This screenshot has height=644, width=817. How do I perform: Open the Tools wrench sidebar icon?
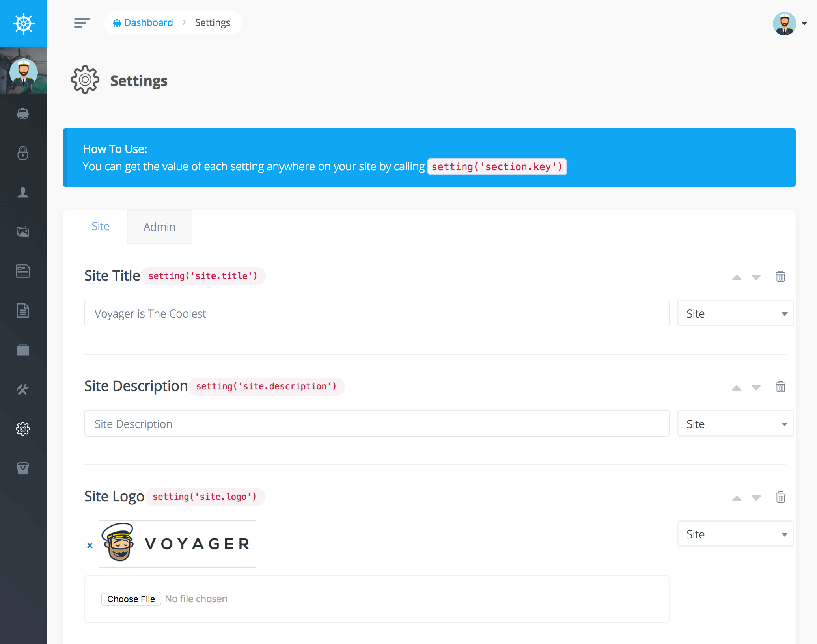tap(23, 389)
